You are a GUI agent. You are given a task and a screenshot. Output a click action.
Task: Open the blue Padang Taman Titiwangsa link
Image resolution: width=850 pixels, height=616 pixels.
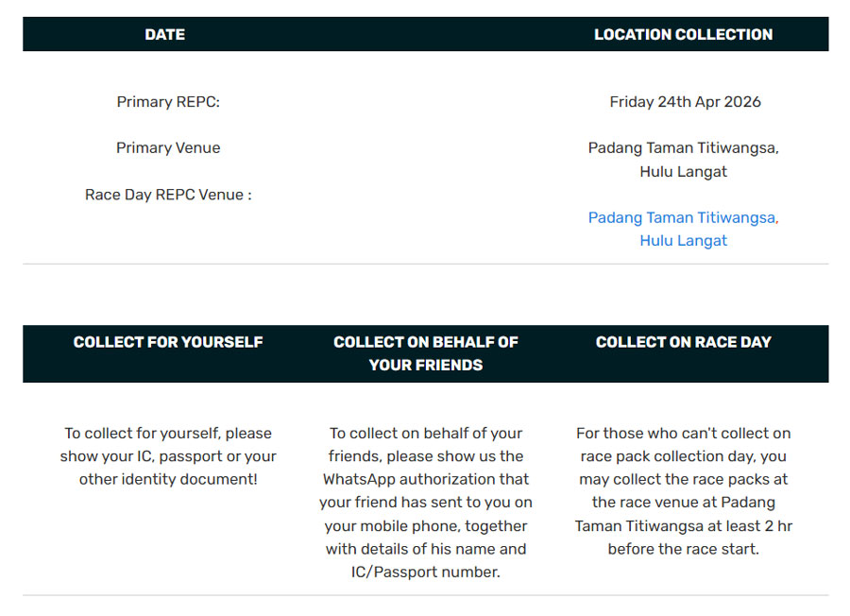point(683,218)
